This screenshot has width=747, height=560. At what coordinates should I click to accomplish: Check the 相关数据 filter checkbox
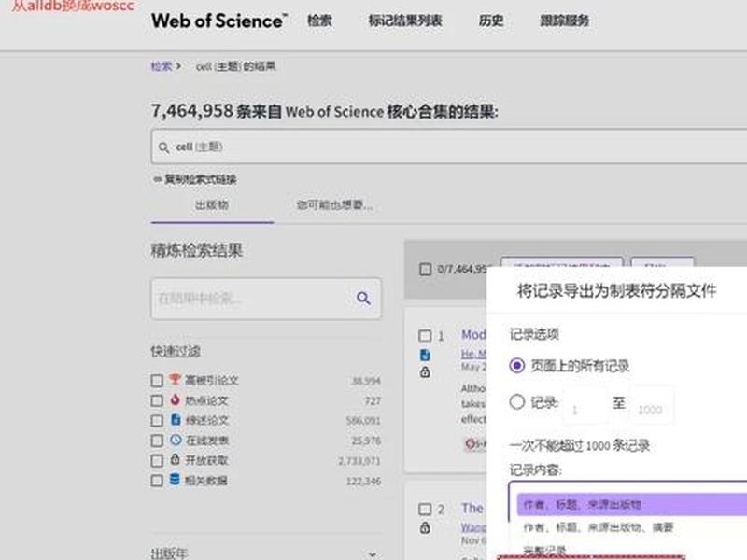(157, 481)
